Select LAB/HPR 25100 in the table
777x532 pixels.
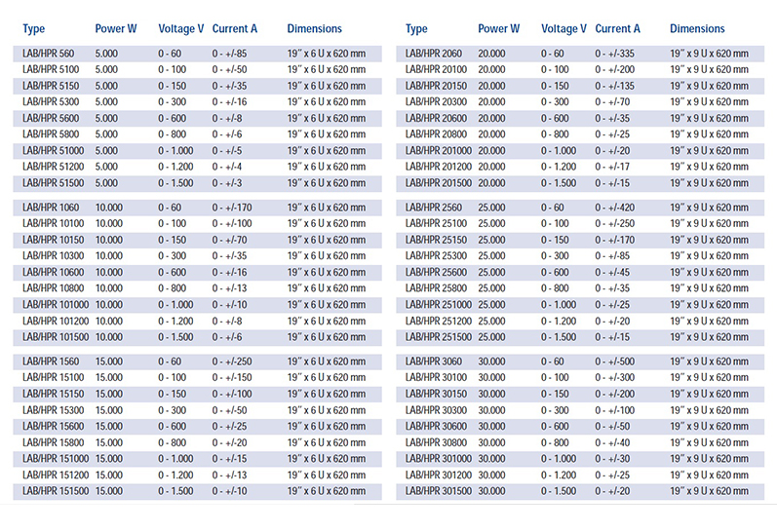coord(436,223)
